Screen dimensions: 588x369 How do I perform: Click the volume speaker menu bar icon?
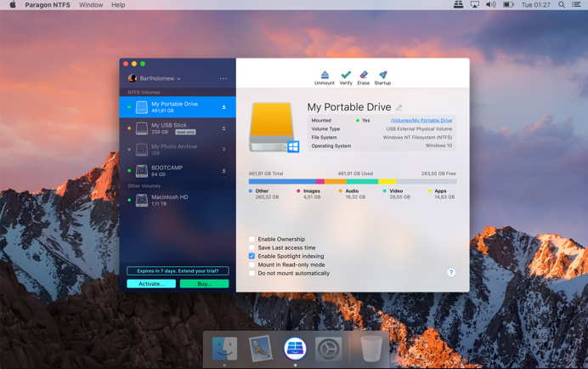491,4
